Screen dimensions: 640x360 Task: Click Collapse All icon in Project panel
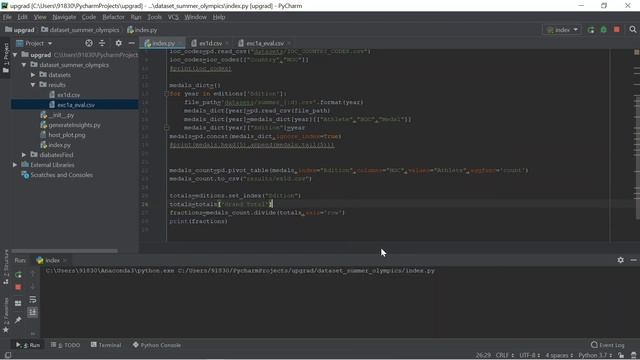click(102, 43)
